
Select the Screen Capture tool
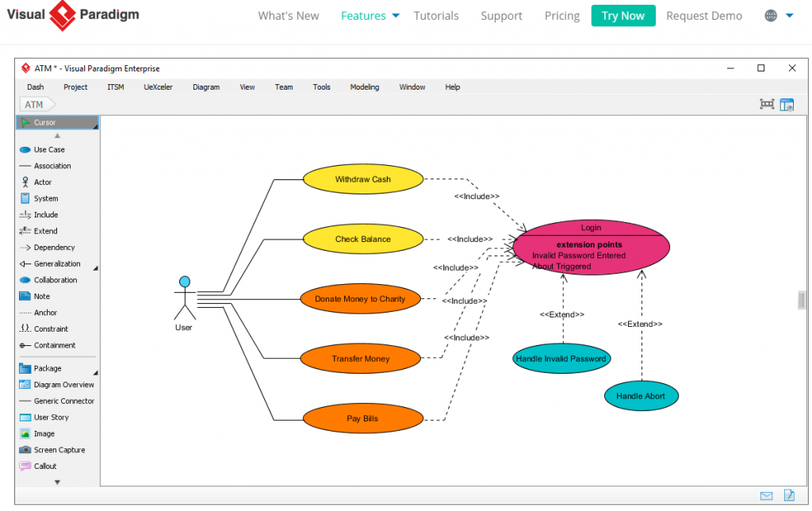pyautogui.click(x=52, y=450)
